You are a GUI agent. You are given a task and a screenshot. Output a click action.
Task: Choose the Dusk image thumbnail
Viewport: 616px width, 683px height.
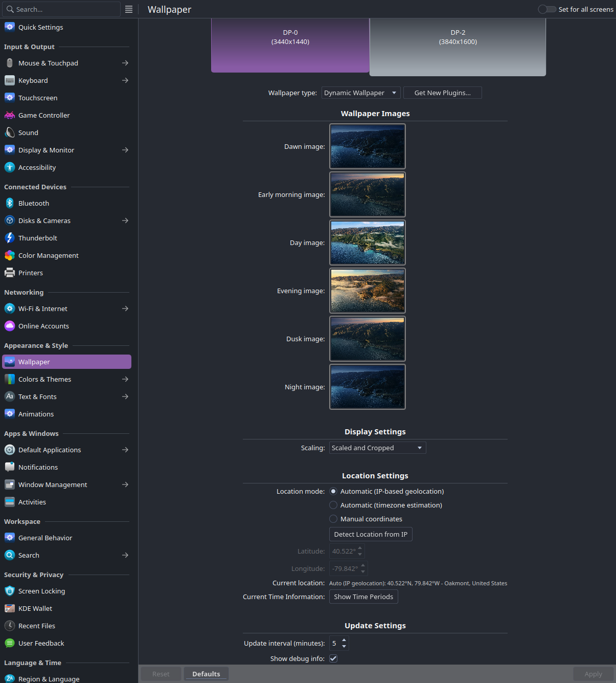(x=368, y=339)
